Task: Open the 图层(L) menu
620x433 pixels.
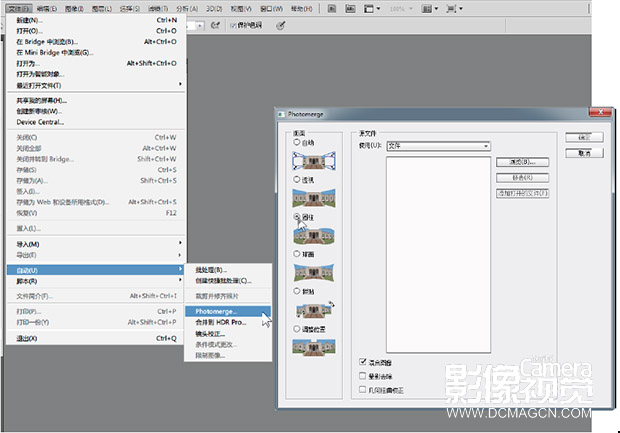Action: click(x=102, y=9)
